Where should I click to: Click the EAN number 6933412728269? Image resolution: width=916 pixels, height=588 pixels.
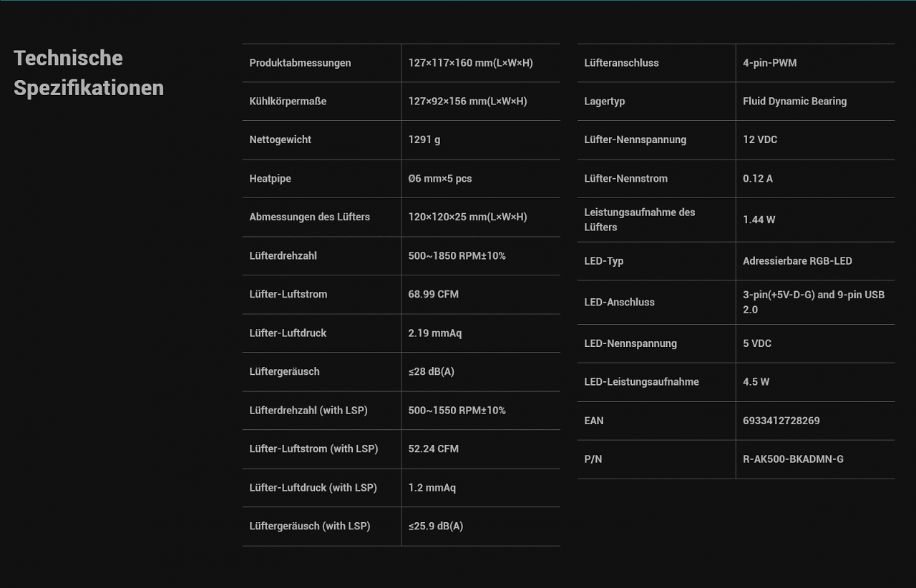coord(781,421)
